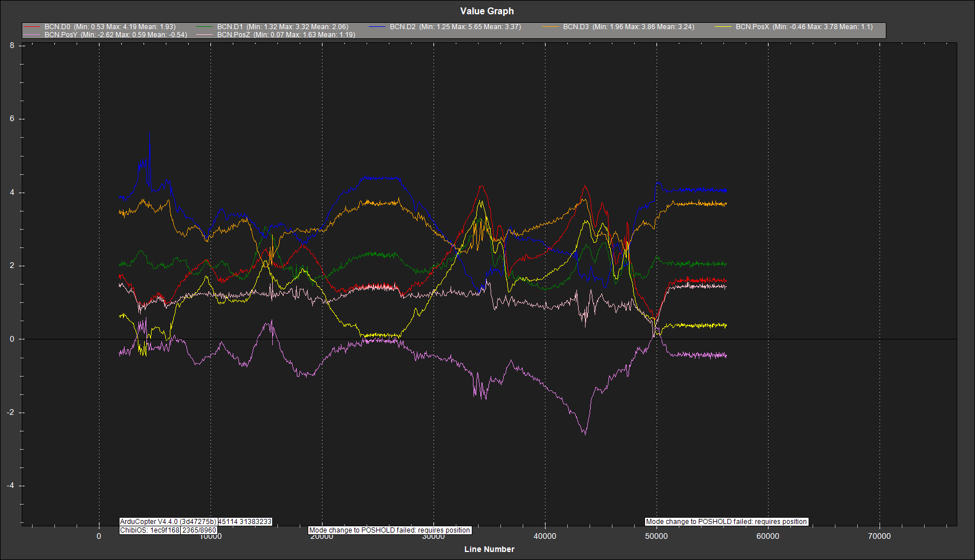
Task: Click the pink BCN.PosZ legend line swatch
Action: (x=205, y=35)
